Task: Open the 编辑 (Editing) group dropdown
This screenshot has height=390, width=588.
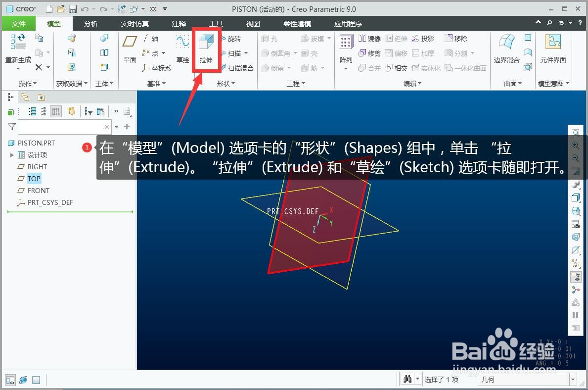Action: (x=412, y=83)
